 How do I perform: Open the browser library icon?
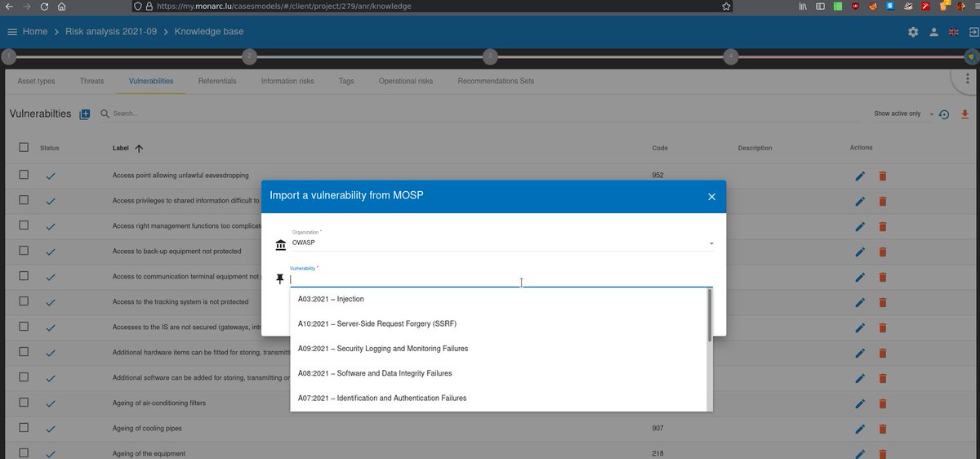[x=803, y=6]
